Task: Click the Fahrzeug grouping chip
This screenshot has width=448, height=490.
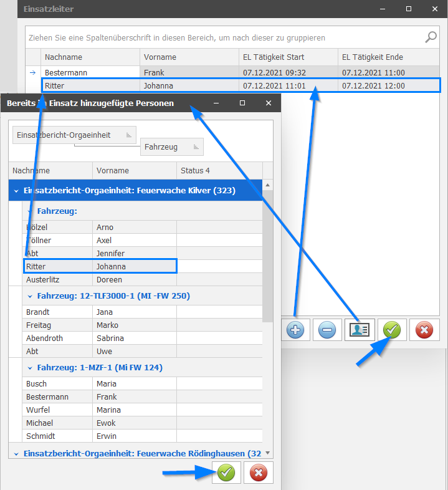Action: [x=171, y=147]
